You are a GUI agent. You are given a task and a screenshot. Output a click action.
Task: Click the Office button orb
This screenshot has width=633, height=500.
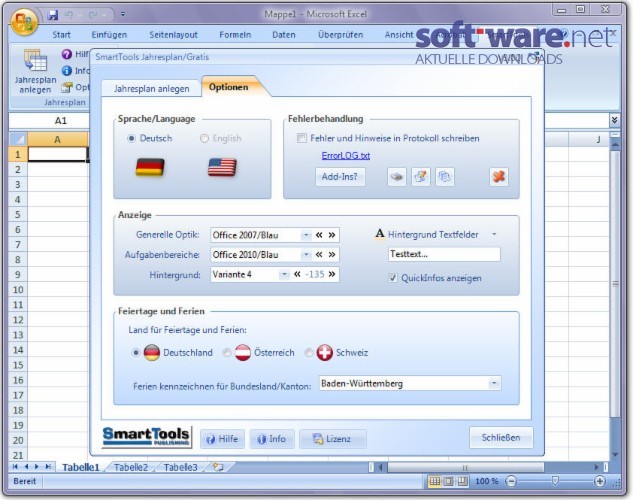(24, 21)
